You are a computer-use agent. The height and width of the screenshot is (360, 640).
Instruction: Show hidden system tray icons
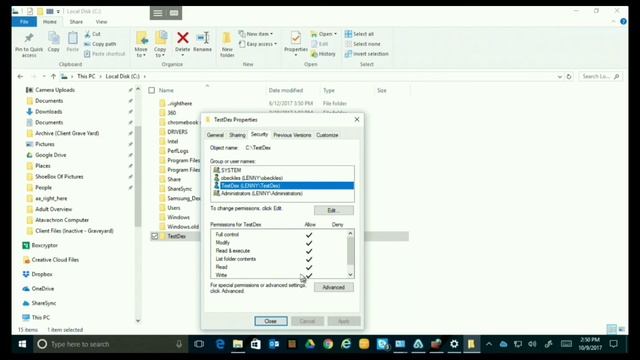[489, 344]
